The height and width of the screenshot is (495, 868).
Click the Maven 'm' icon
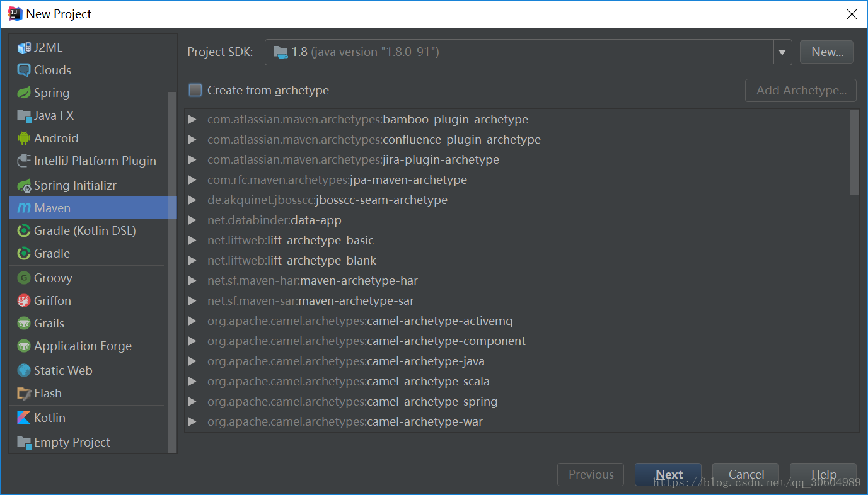[x=24, y=208]
